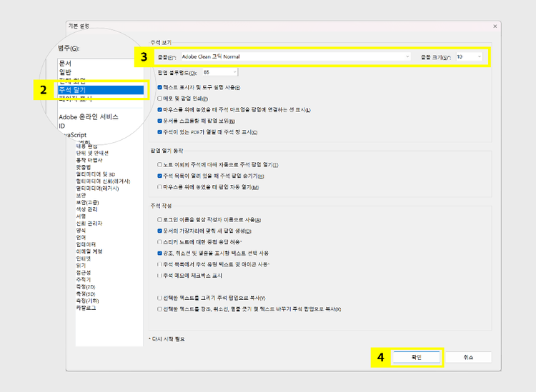Open 맞춤법 category
536x392 pixels.
84,167
